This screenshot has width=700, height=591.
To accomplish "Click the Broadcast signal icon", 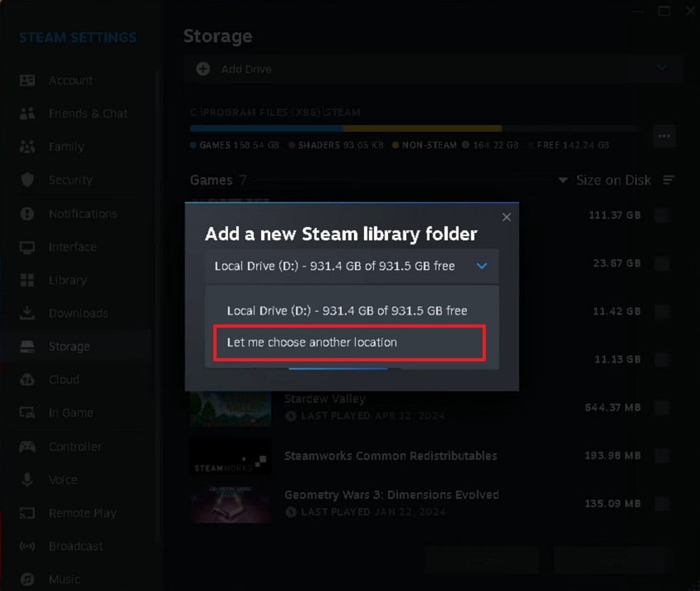I will (x=27, y=546).
